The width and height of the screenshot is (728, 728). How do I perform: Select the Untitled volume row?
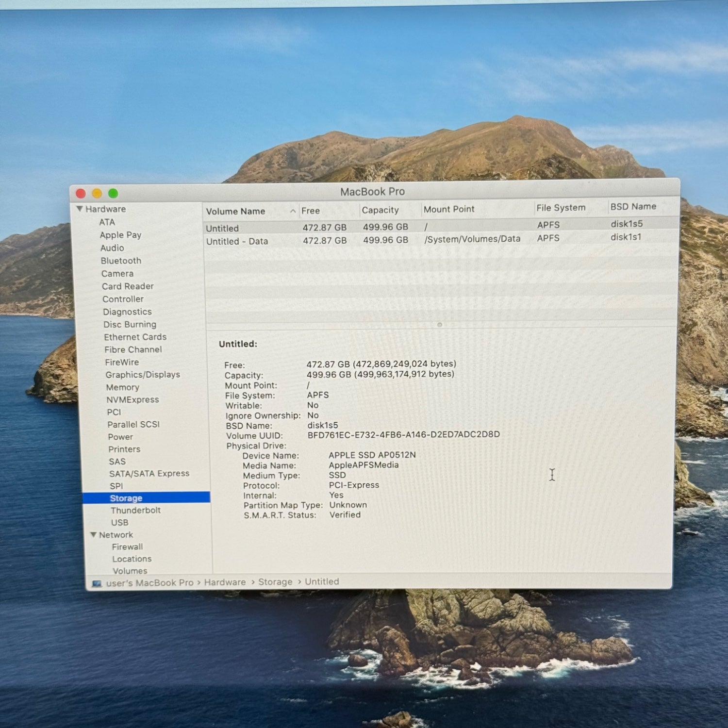pyautogui.click(x=222, y=228)
